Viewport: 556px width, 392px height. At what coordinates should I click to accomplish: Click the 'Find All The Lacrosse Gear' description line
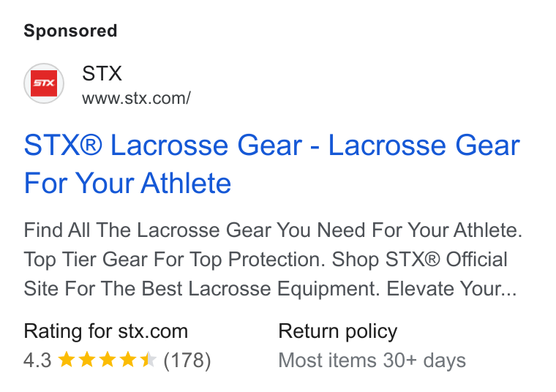click(x=273, y=230)
